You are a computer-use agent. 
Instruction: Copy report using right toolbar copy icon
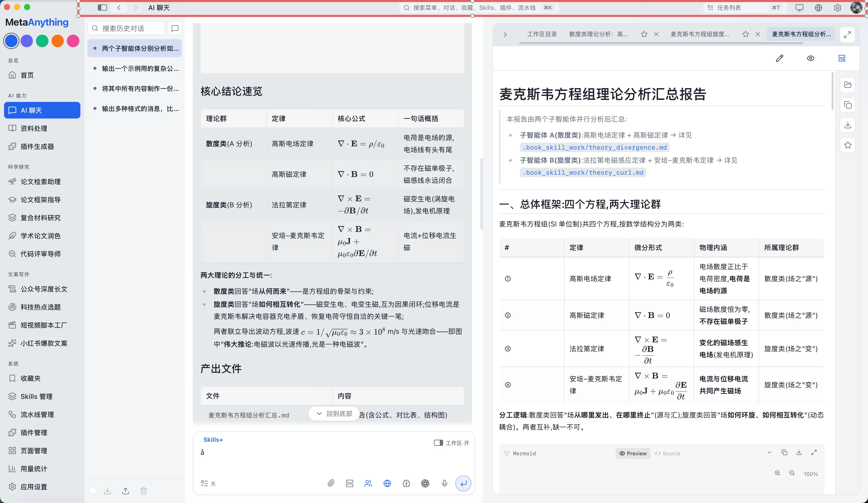(x=848, y=105)
